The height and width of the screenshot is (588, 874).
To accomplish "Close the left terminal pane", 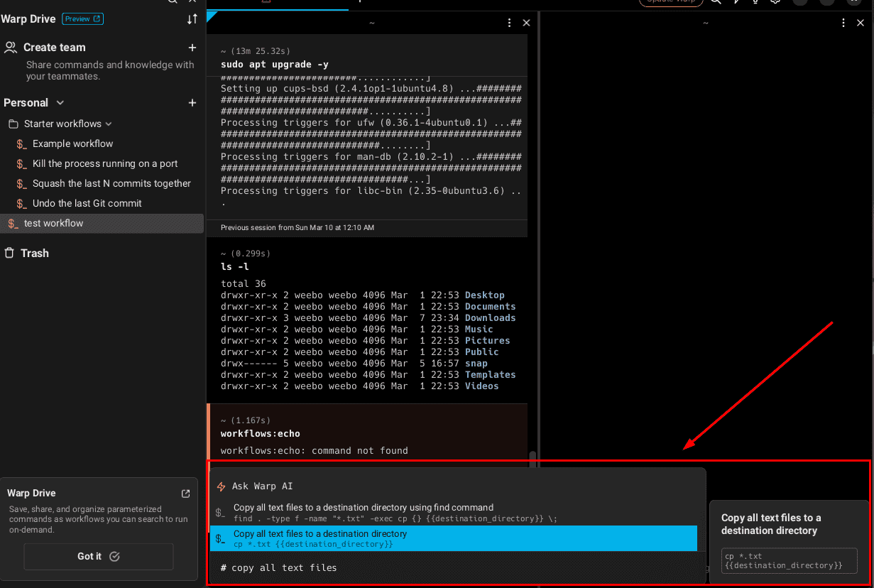I will (526, 23).
